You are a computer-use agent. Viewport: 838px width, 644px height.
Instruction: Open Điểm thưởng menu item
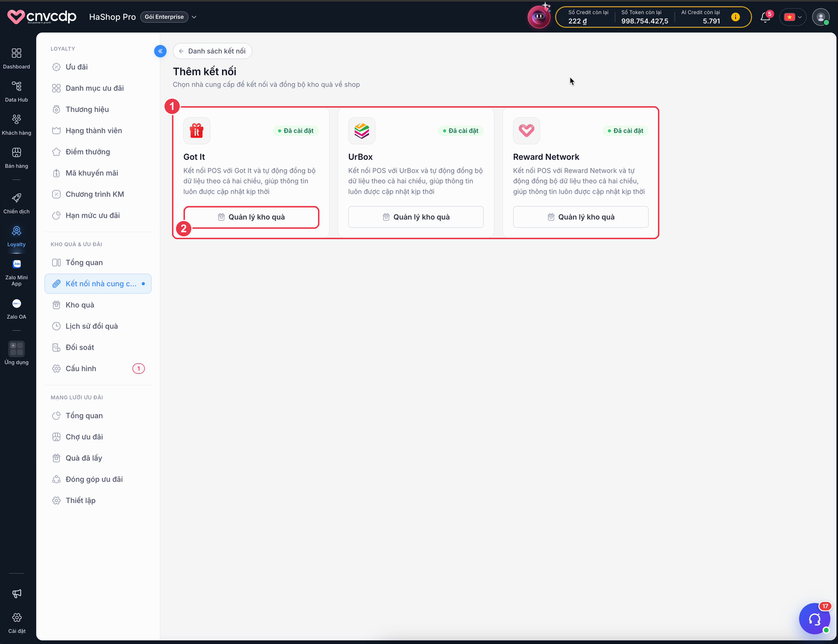98,152
